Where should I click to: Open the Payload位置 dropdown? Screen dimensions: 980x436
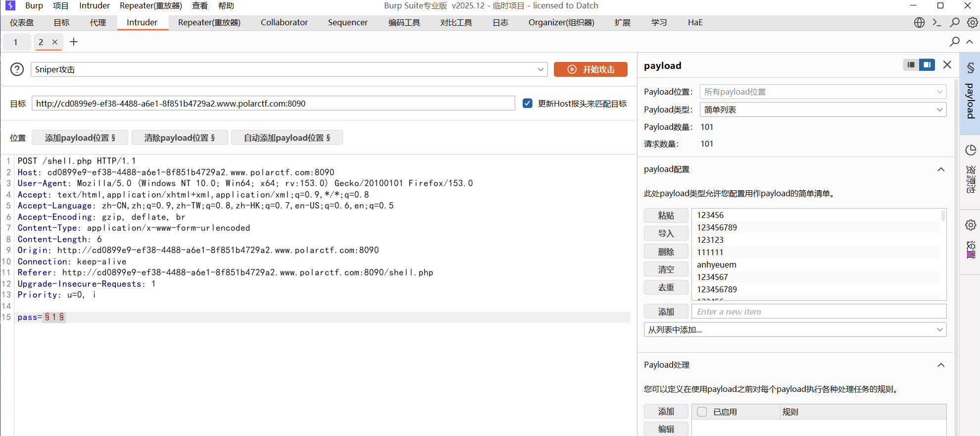(x=823, y=92)
